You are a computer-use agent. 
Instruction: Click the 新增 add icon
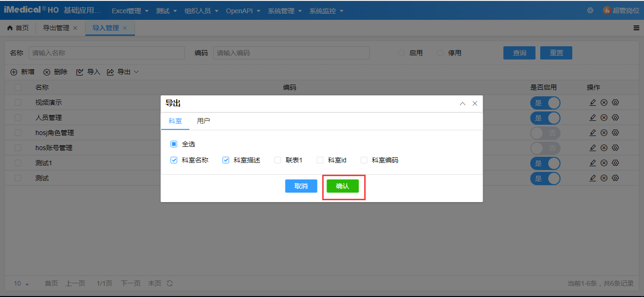click(14, 72)
